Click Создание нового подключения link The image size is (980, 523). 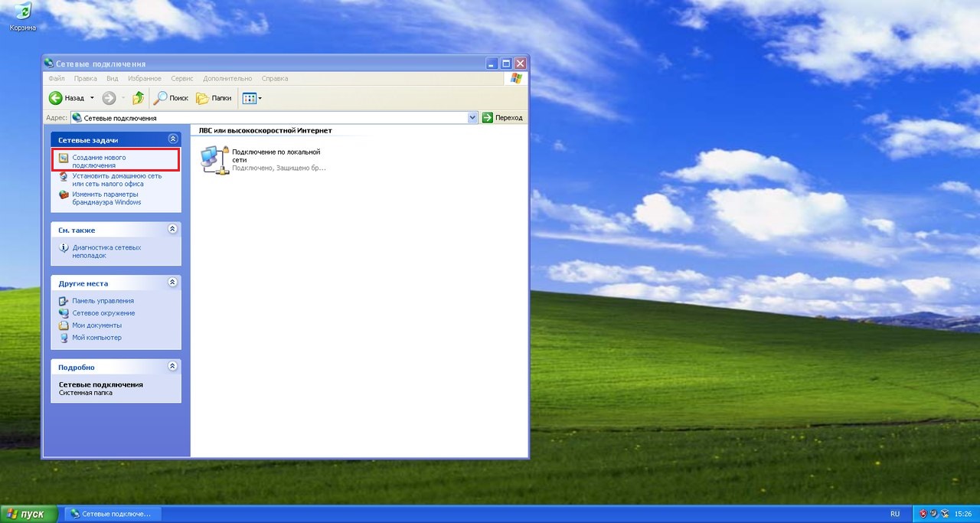click(100, 161)
